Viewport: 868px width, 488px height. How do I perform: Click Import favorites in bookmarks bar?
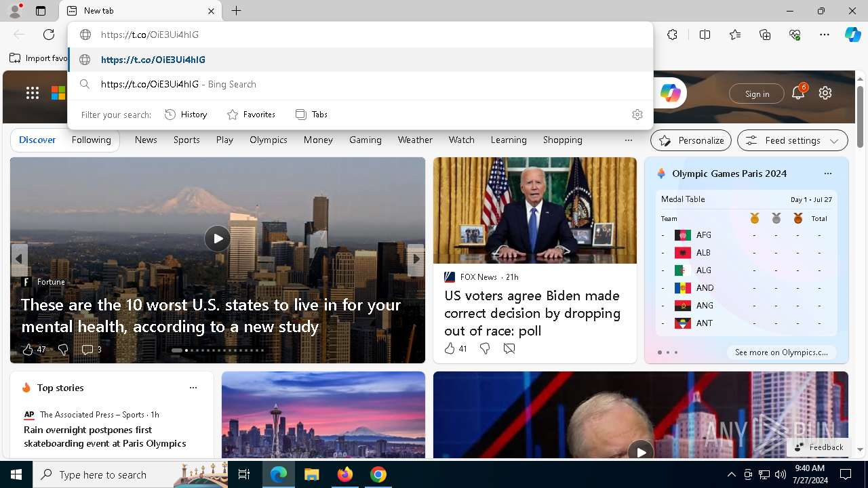click(x=39, y=58)
